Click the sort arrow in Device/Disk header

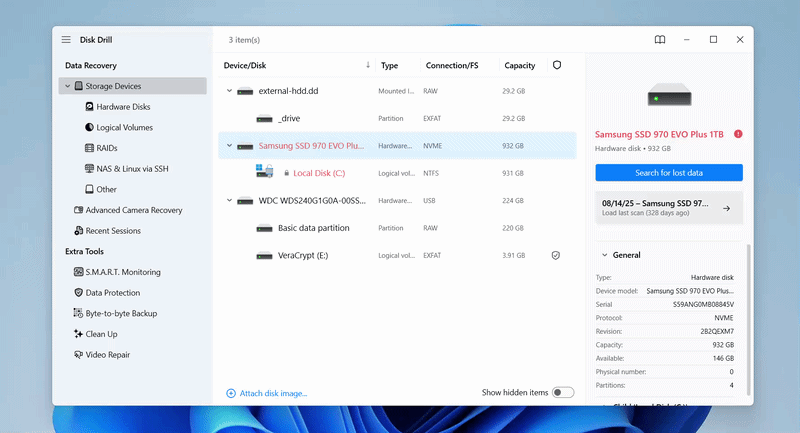coord(367,65)
